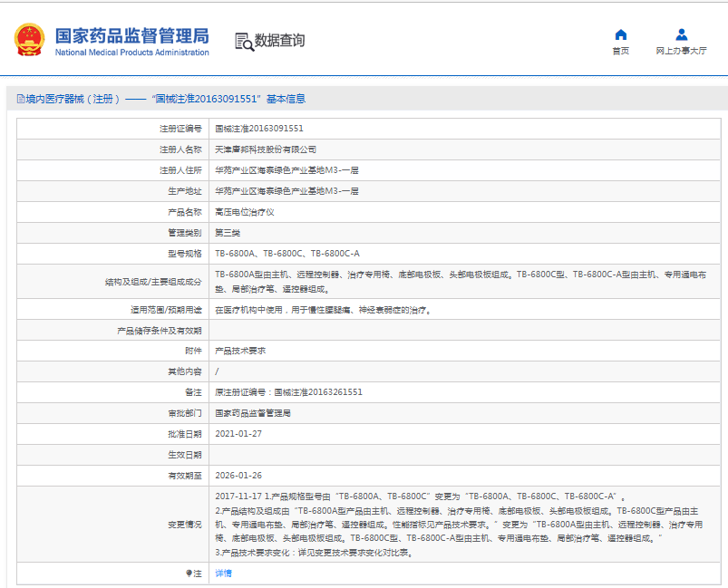
Task: Click the 数据查询 magnifier document icon
Action: (243, 41)
